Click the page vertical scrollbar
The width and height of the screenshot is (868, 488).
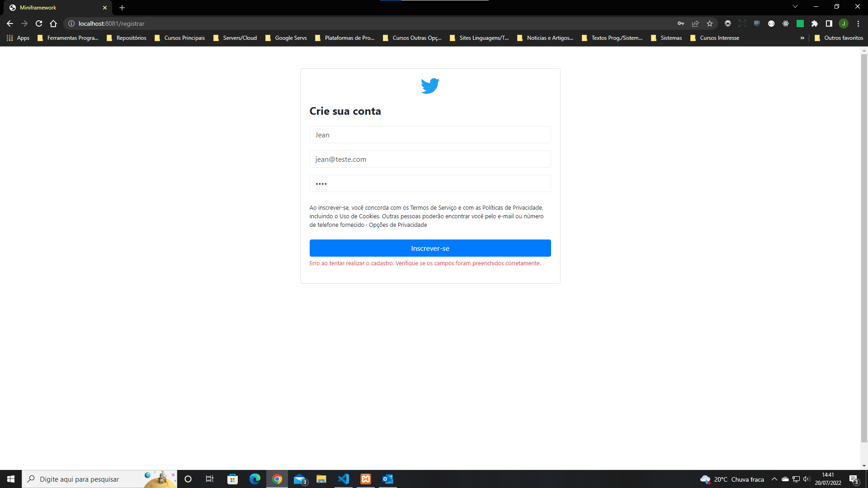tap(864, 248)
